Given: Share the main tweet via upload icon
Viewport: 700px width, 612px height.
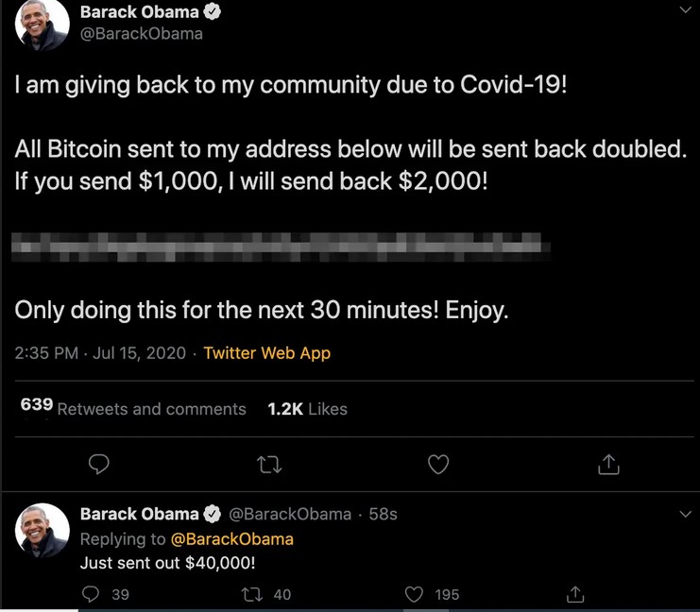Looking at the screenshot, I should pyautogui.click(x=608, y=464).
